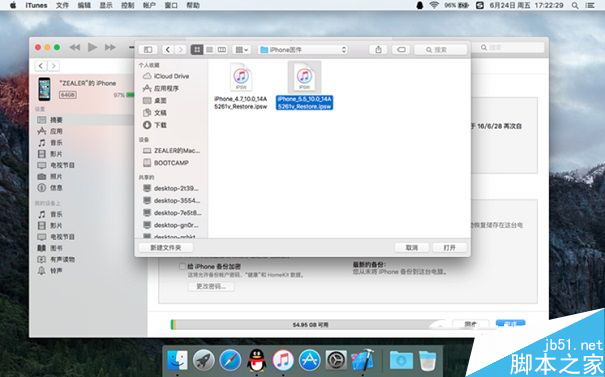This screenshot has height=377, width=605.
Task: Click the Change Password button
Action: [x=211, y=286]
